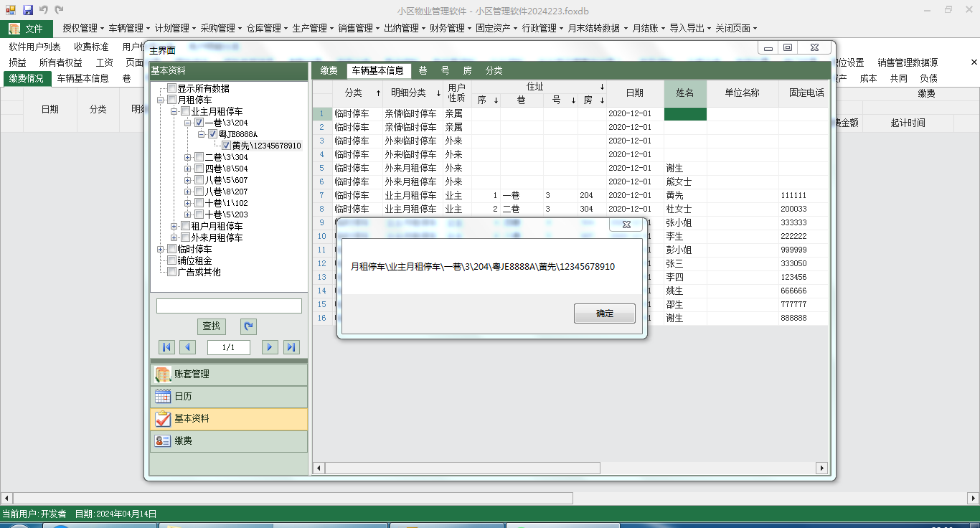
Task: Click the undo arrow in quick access bar
Action: (x=44, y=10)
